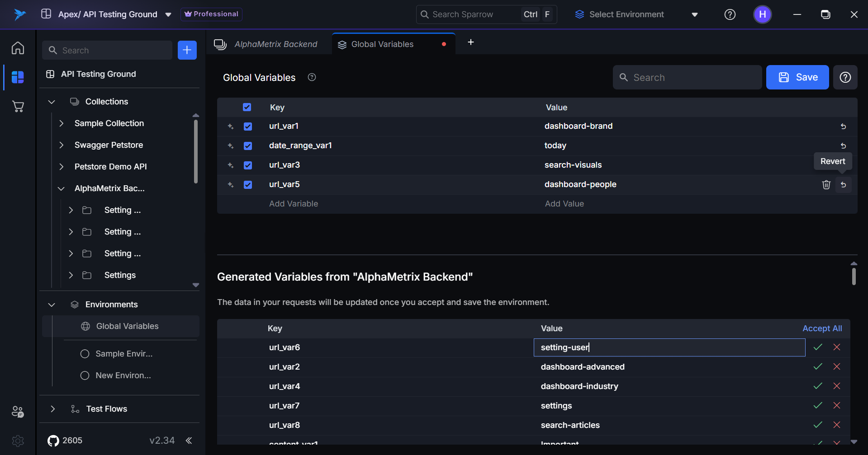This screenshot has height=455, width=868.
Task: Open the Home icon in left sidebar
Action: 18,48
